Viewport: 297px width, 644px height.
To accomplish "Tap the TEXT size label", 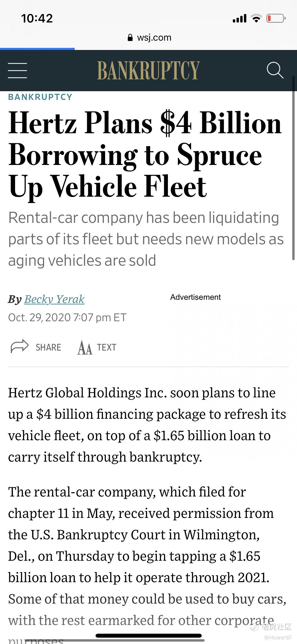I will pyautogui.click(x=107, y=347).
